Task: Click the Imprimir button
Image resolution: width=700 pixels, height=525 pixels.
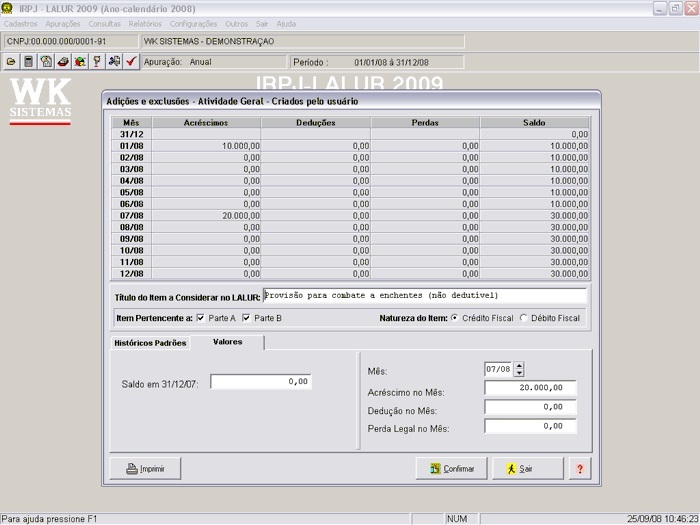Action: click(x=145, y=468)
